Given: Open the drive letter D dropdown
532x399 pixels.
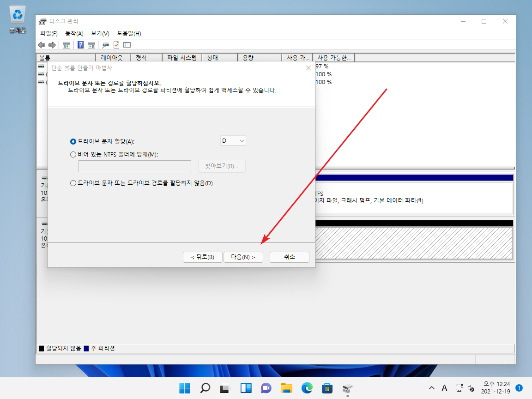Looking at the screenshot, I should tap(233, 140).
